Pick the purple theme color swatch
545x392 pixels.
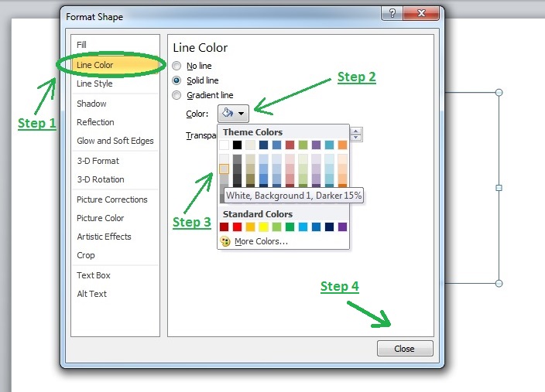click(317, 145)
